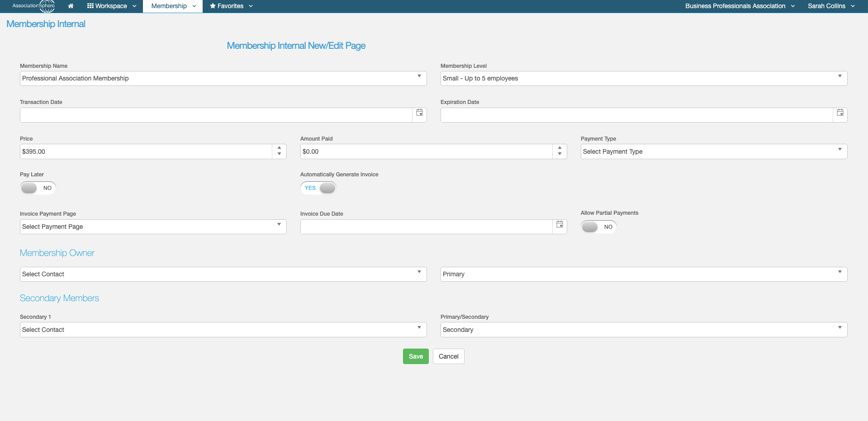Open Membership Level dropdown
This screenshot has width=868, height=421.
coord(644,78)
